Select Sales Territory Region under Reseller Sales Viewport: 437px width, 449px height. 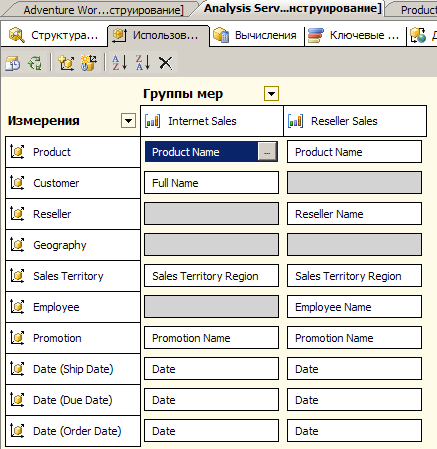(354, 276)
